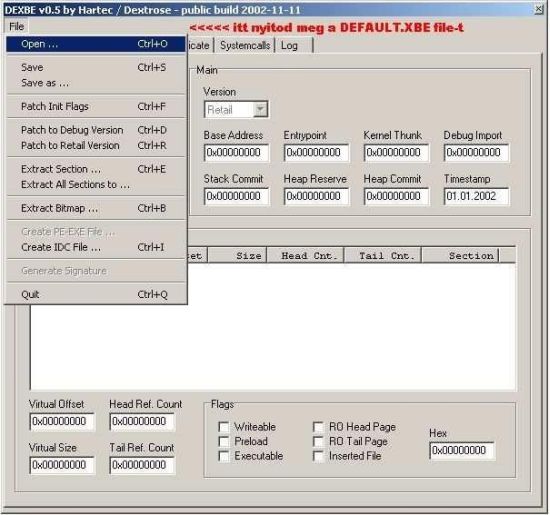Enable the Executable flag checkbox

pyautogui.click(x=223, y=456)
